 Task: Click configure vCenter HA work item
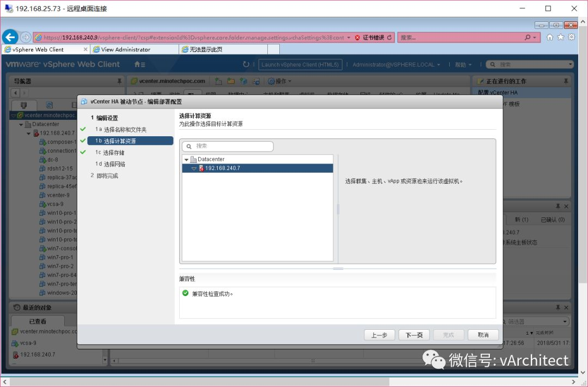point(522,92)
